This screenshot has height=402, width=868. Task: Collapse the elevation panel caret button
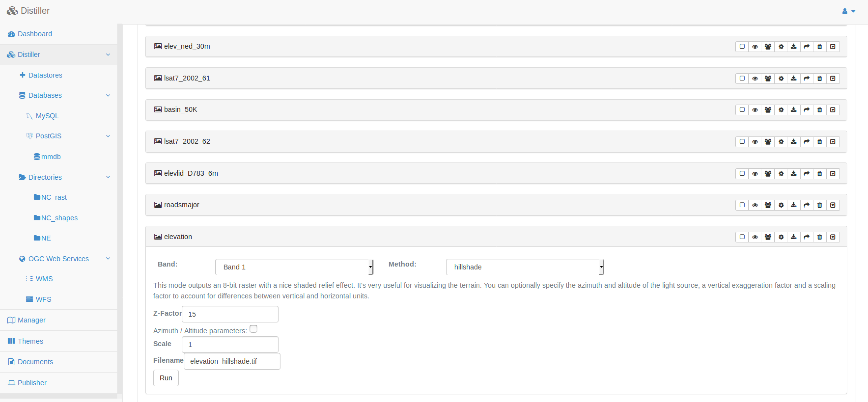point(832,237)
